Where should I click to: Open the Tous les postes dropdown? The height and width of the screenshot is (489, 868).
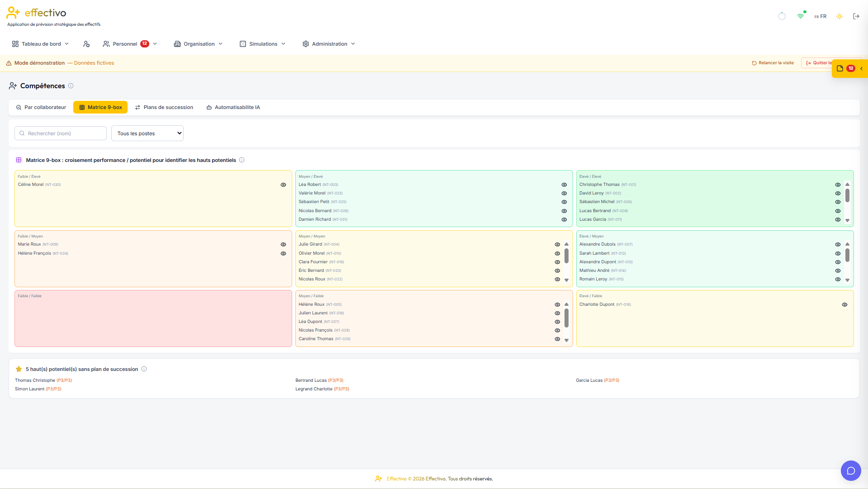tap(147, 133)
